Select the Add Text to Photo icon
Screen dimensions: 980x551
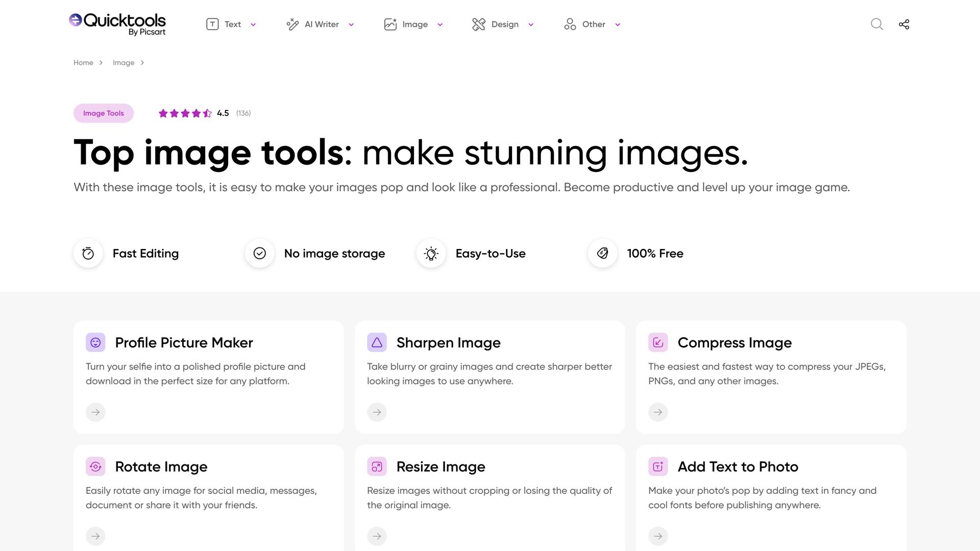click(x=658, y=466)
